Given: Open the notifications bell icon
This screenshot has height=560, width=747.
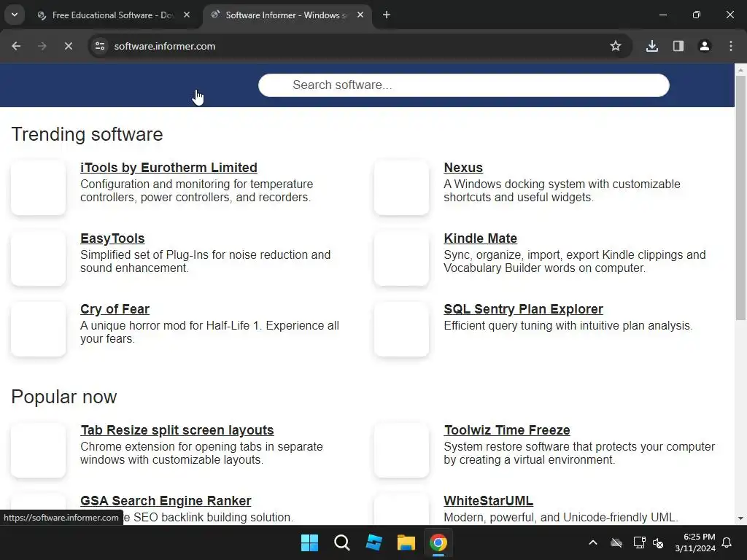Looking at the screenshot, I should click(x=727, y=542).
